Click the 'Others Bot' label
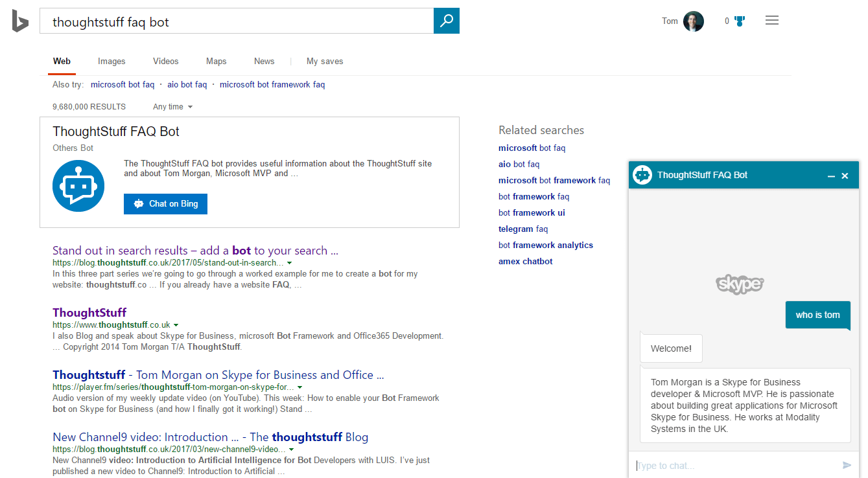The width and height of the screenshot is (868, 478). click(73, 148)
